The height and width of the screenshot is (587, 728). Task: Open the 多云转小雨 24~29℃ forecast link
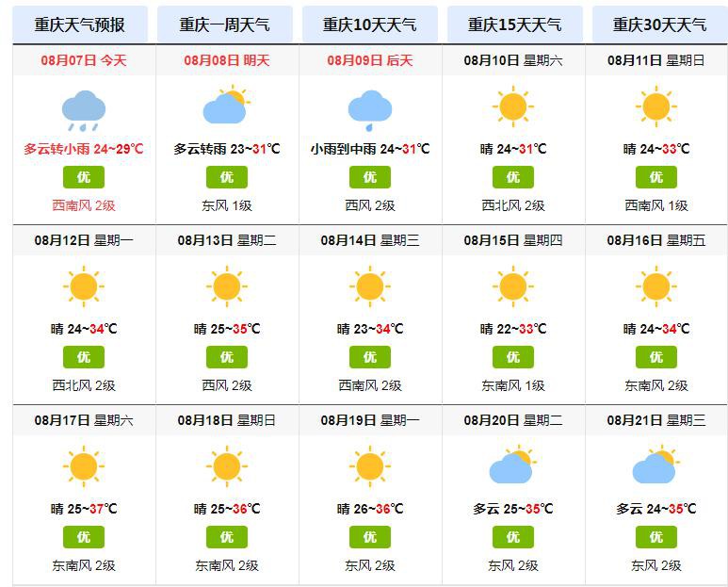(84, 149)
